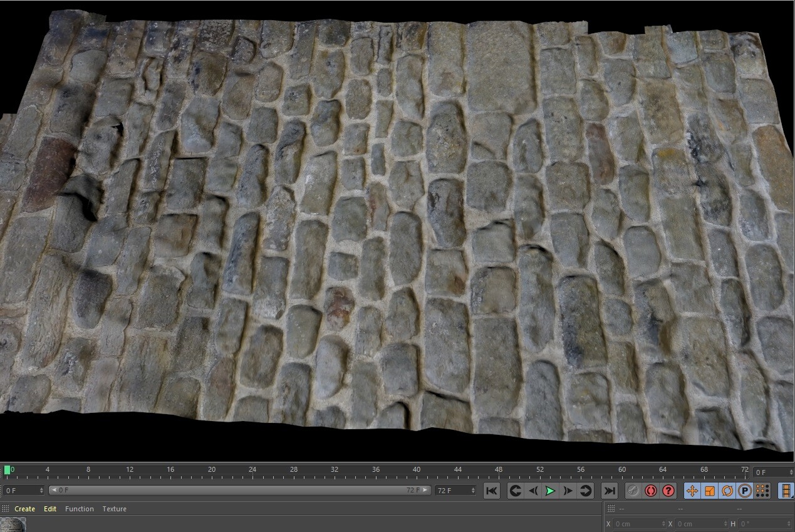Toggle rotation keyframe recording
The image size is (795, 532).
[727, 491]
